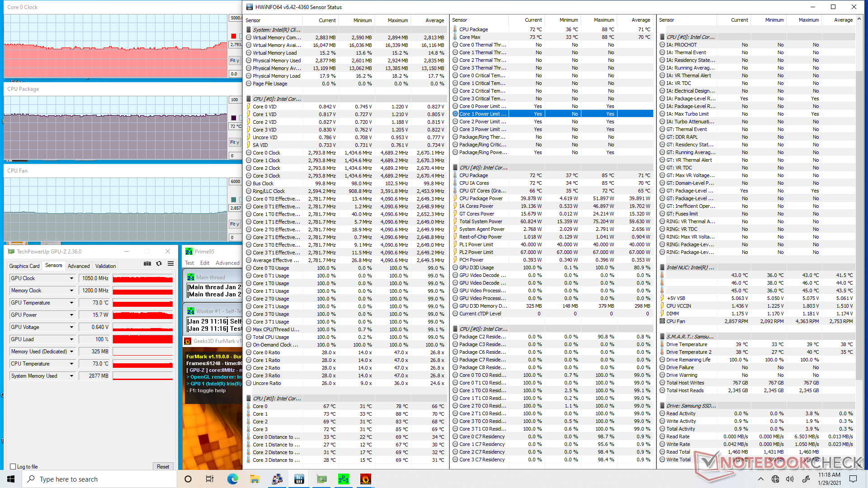Click the HWiNFO64 title bar icon
The width and height of the screenshot is (868, 488).
tap(250, 7)
